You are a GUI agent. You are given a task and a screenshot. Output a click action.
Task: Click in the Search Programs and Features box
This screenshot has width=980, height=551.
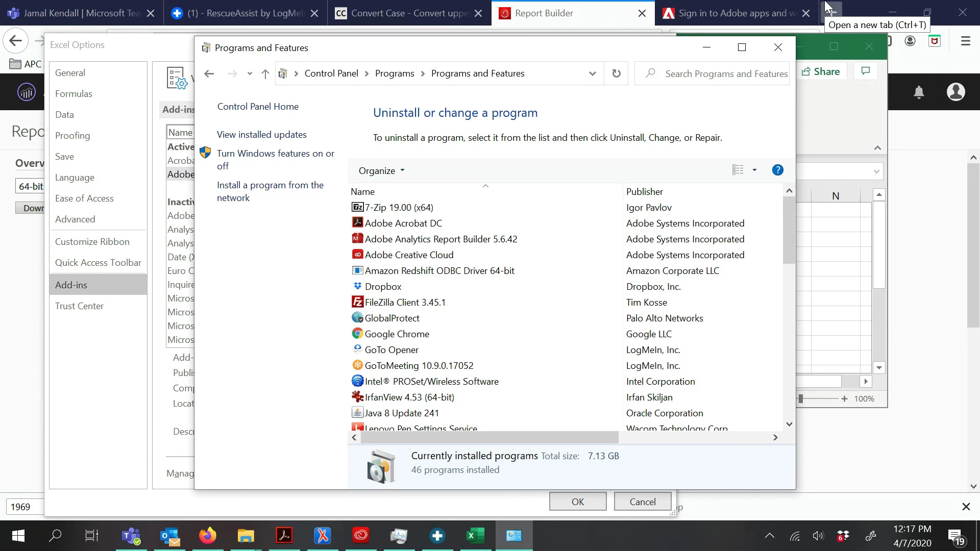coord(725,73)
